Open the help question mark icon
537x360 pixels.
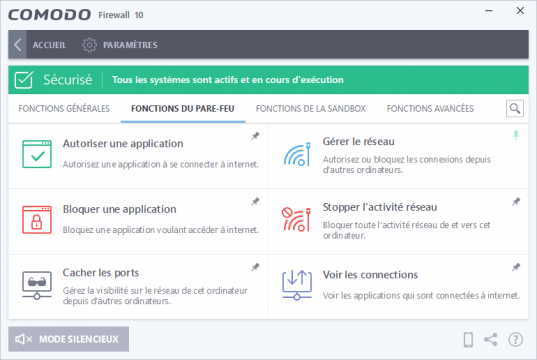(x=515, y=339)
